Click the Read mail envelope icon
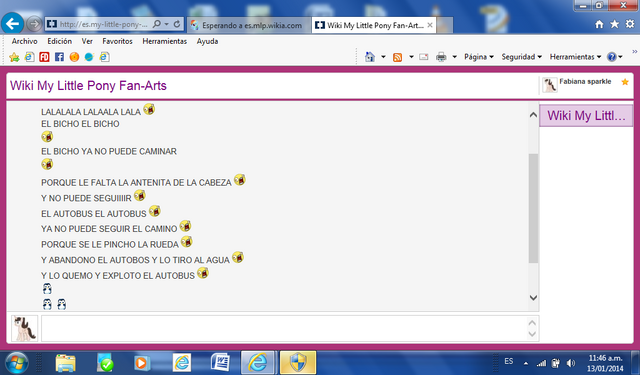 (424, 57)
